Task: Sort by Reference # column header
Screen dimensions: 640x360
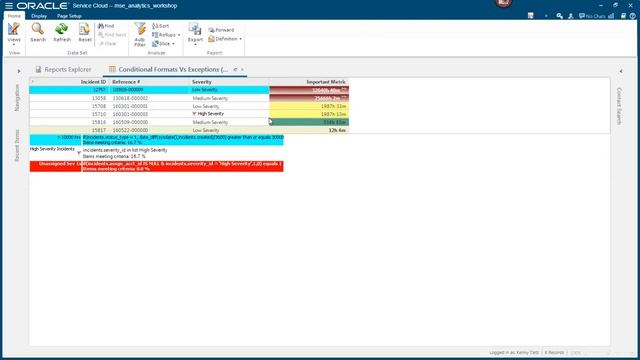Action: coord(126,82)
